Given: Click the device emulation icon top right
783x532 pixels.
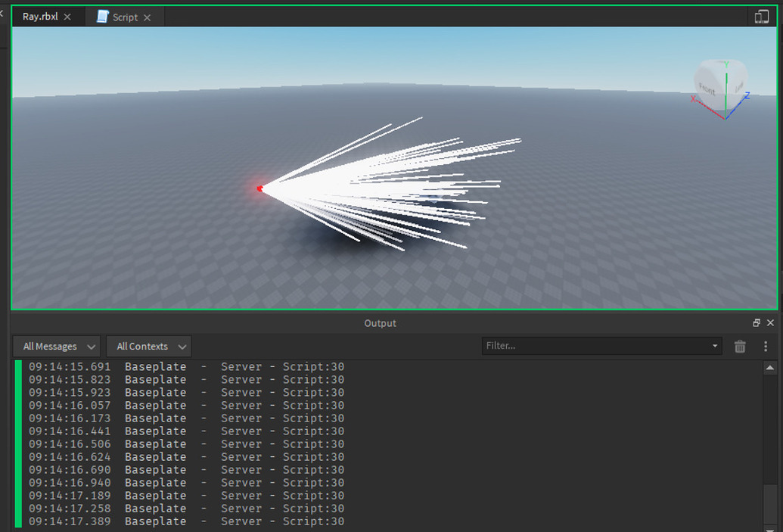Looking at the screenshot, I should pos(762,16).
